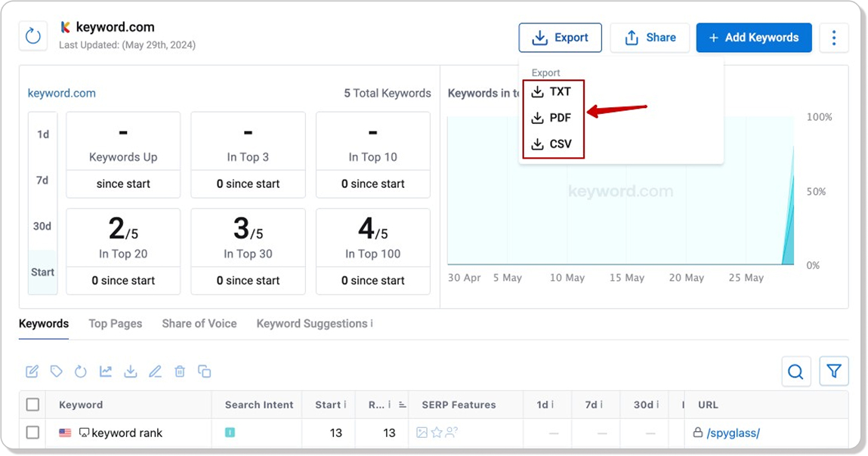Click the info icon in the 30d column header
This screenshot has height=456, width=868.
[657, 405]
